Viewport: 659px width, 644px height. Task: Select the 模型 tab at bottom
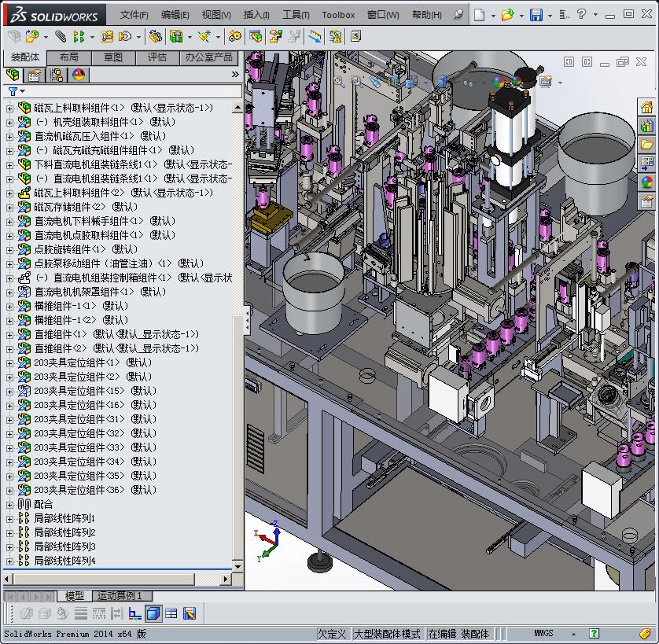(75, 596)
